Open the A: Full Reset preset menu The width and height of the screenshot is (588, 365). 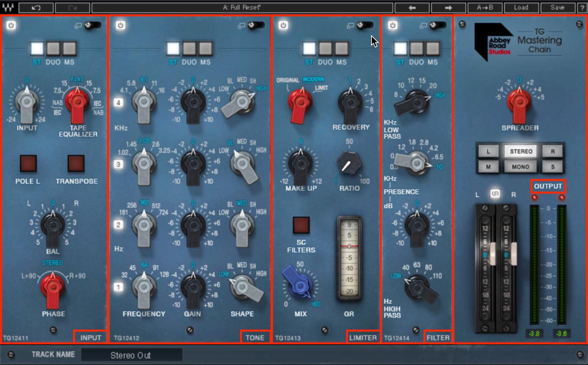(x=242, y=8)
